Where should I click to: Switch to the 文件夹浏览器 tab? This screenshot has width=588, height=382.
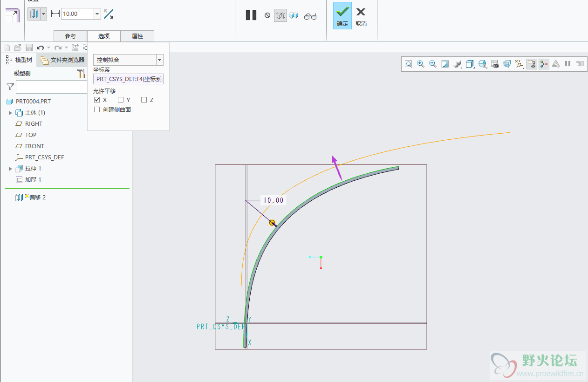tap(62, 60)
